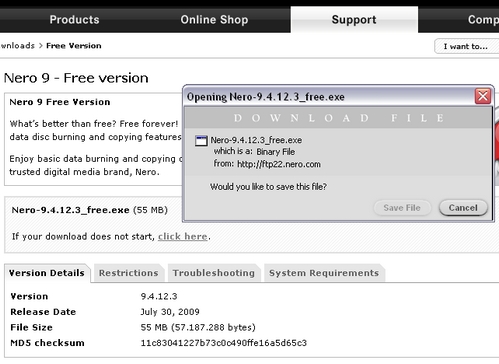
Task: Click the Free Version breadcrumb
Action: coord(74,46)
